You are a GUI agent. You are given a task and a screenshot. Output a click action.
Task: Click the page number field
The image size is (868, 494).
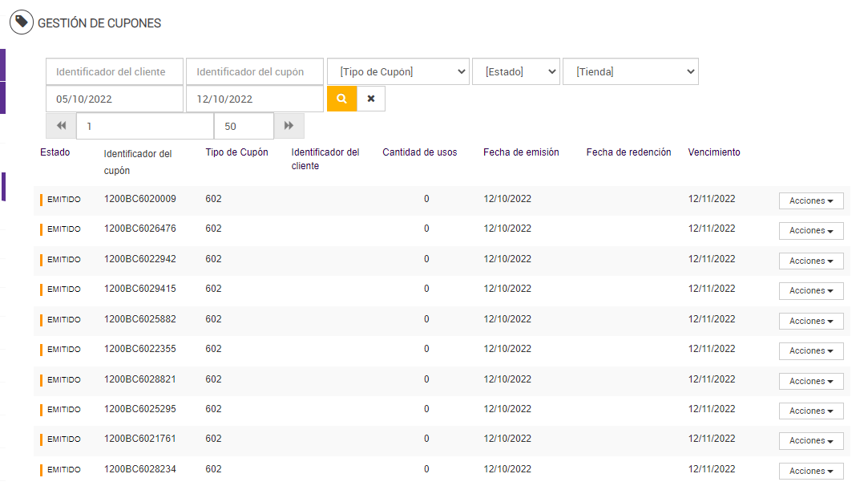point(145,126)
